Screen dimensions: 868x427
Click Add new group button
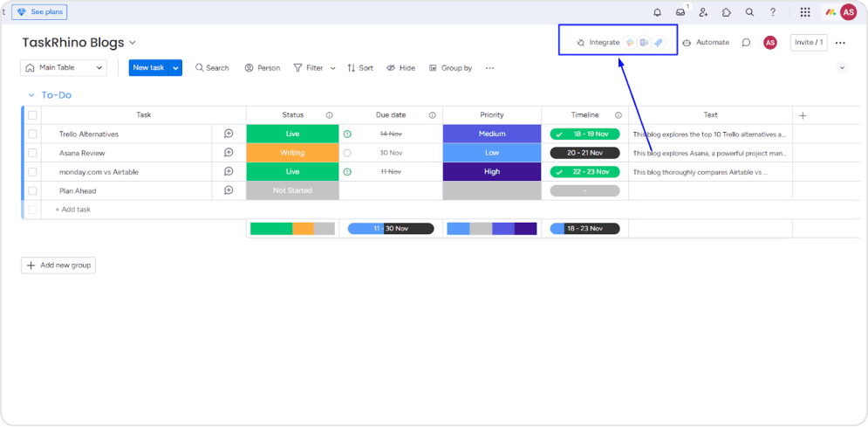pos(58,265)
